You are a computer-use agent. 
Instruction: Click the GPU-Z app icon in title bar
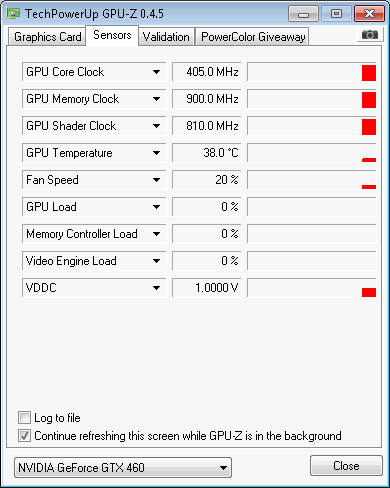point(14,13)
